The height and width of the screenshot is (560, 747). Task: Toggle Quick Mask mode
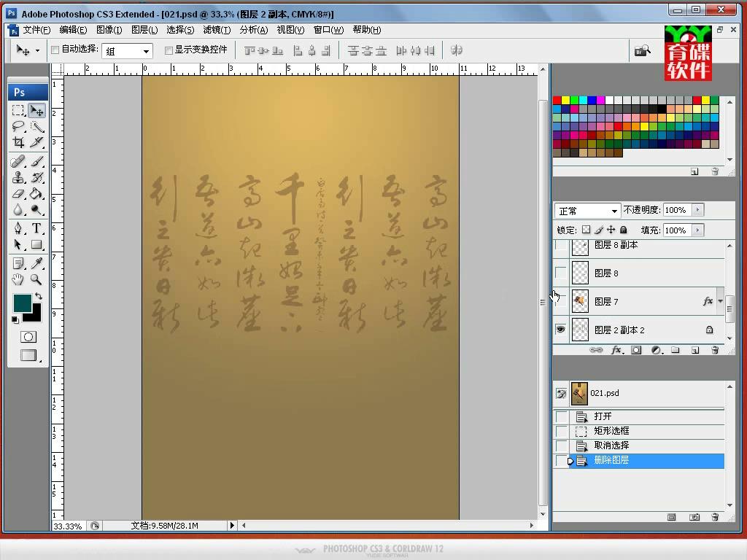pyautogui.click(x=28, y=337)
